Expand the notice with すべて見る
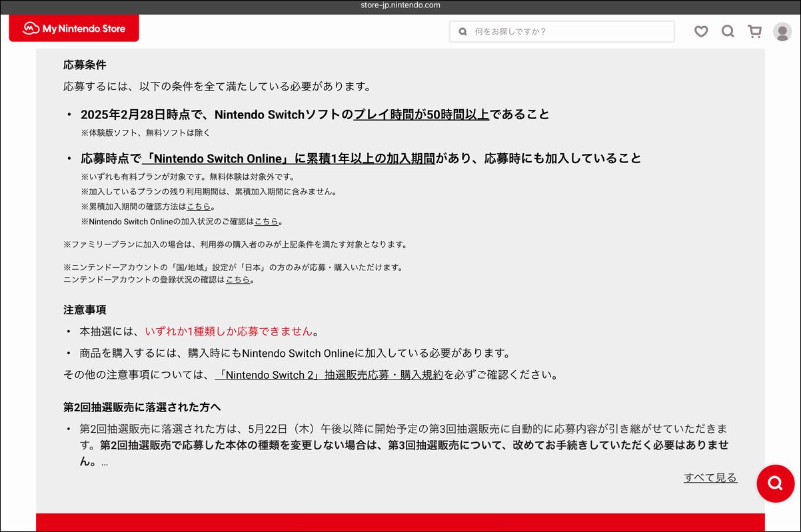Image resolution: width=801 pixels, height=532 pixels. point(710,477)
